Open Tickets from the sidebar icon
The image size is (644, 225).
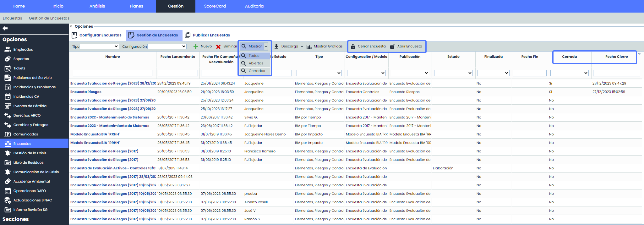(x=8, y=68)
